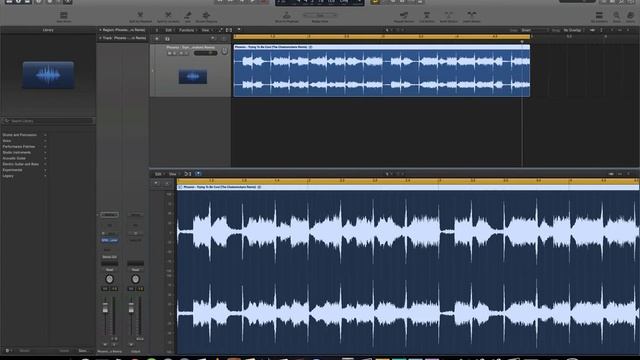This screenshot has width=640, height=360.
Task: Click the Join pencil toolbar icon
Action: (188, 16)
